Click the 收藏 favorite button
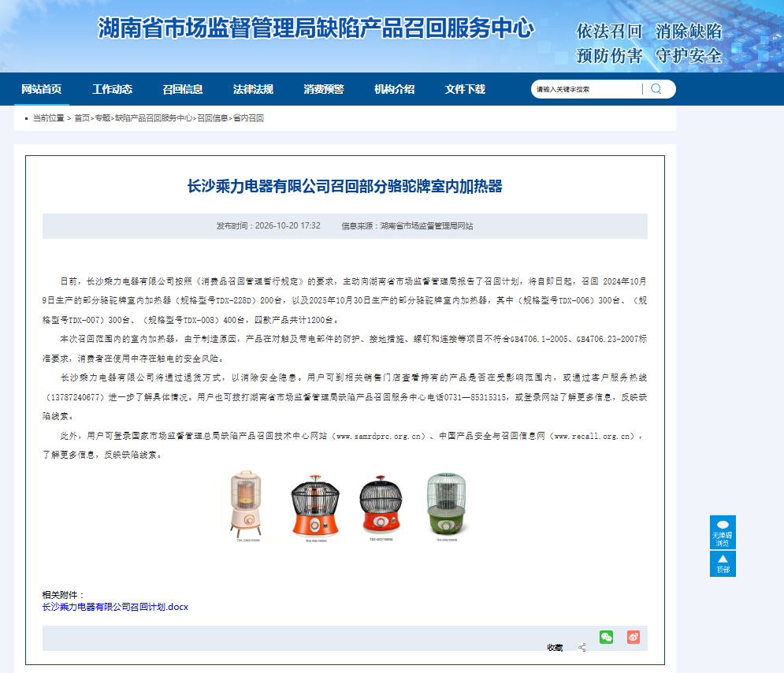784x673 pixels. [x=555, y=648]
